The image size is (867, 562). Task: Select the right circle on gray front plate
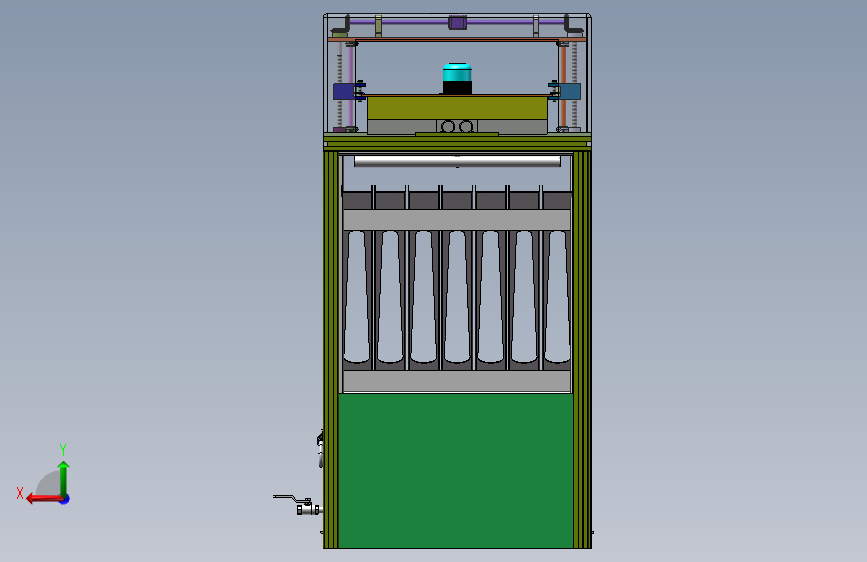[466, 127]
